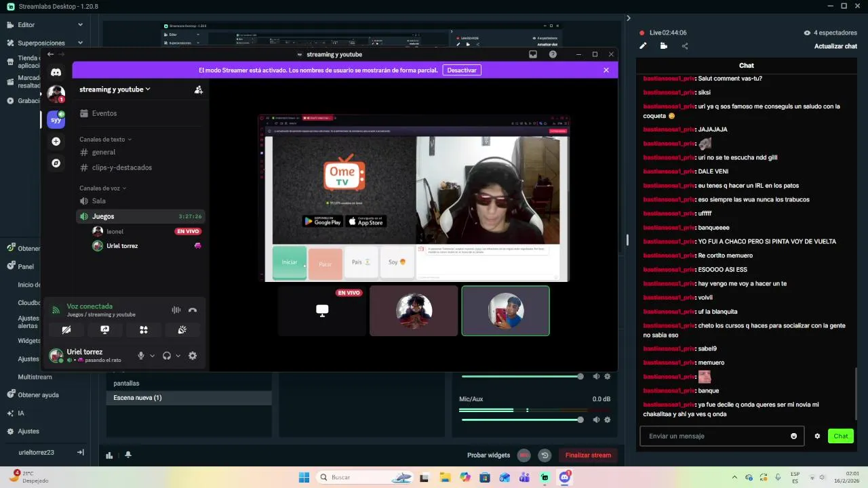Open Windows Start menu
The height and width of the screenshot is (488, 868).
[x=304, y=477]
